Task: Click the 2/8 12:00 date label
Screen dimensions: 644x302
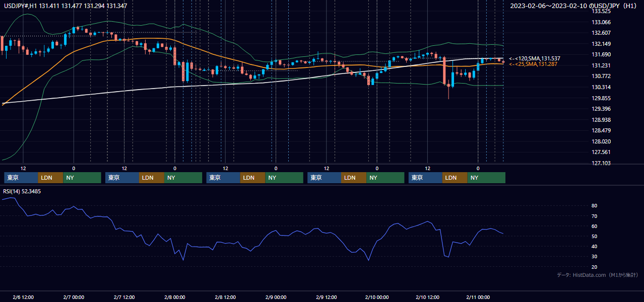Action: (225, 297)
